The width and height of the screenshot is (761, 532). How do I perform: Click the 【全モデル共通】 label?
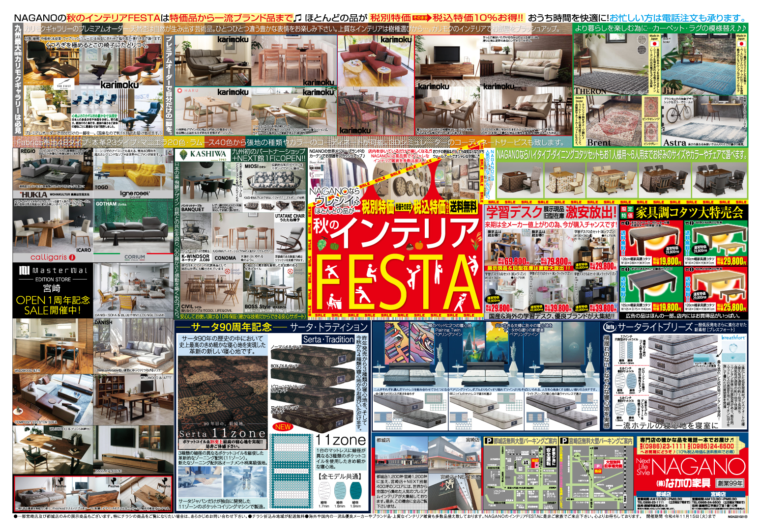(341, 476)
